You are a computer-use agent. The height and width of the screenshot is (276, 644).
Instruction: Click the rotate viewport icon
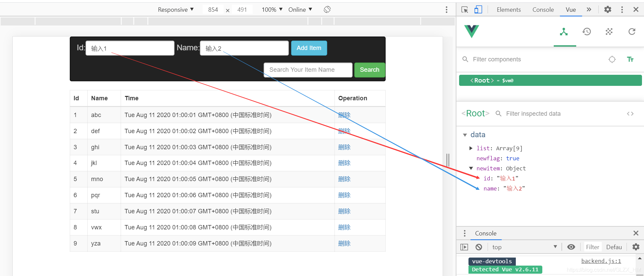pyautogui.click(x=327, y=9)
